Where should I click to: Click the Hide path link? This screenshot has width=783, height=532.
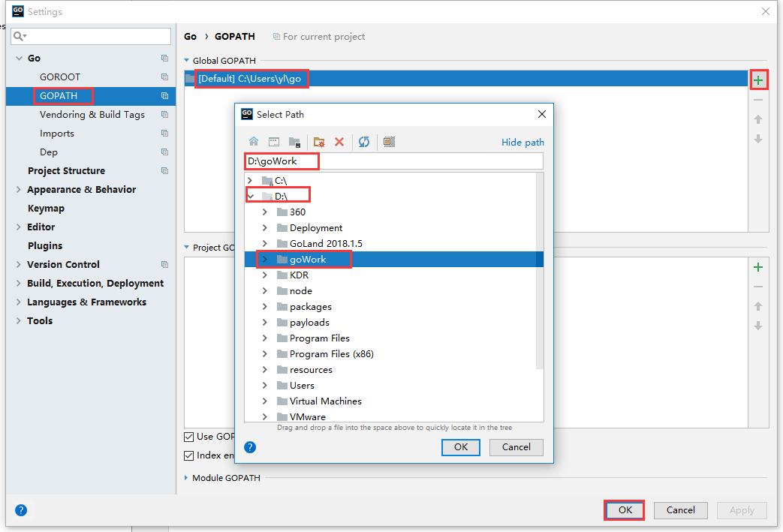(x=523, y=143)
